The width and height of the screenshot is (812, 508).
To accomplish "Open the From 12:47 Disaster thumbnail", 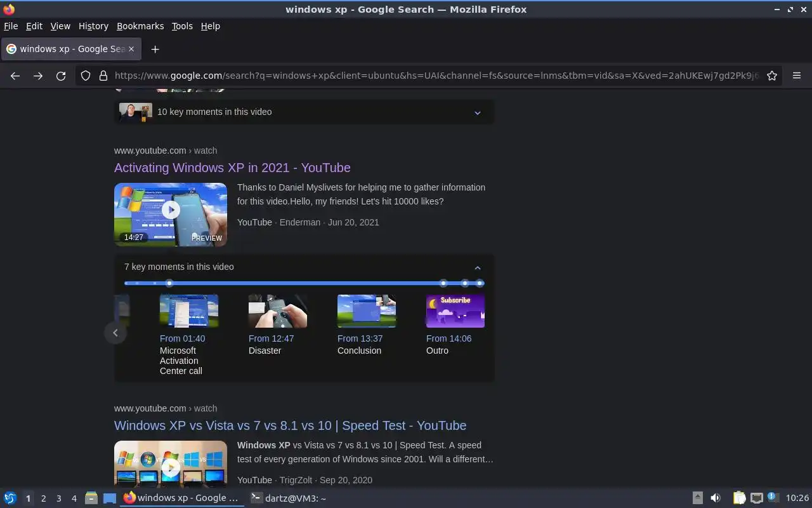I will coord(278,311).
